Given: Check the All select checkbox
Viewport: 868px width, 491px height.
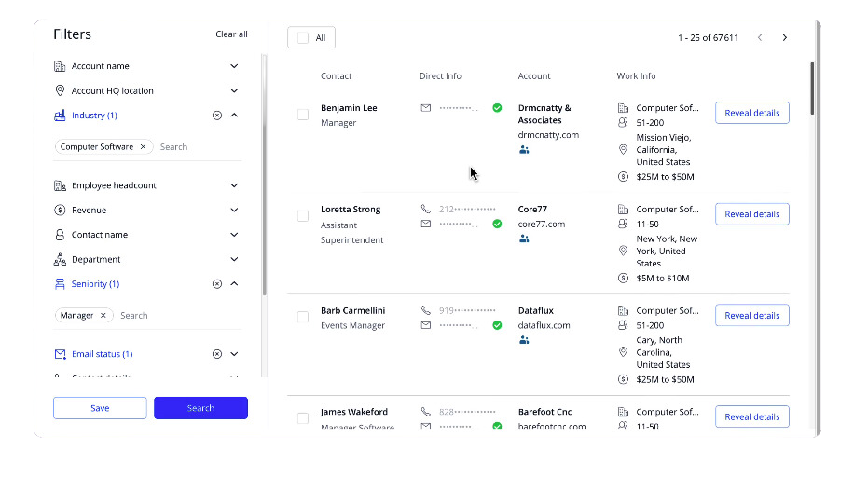Looking at the screenshot, I should (303, 37).
